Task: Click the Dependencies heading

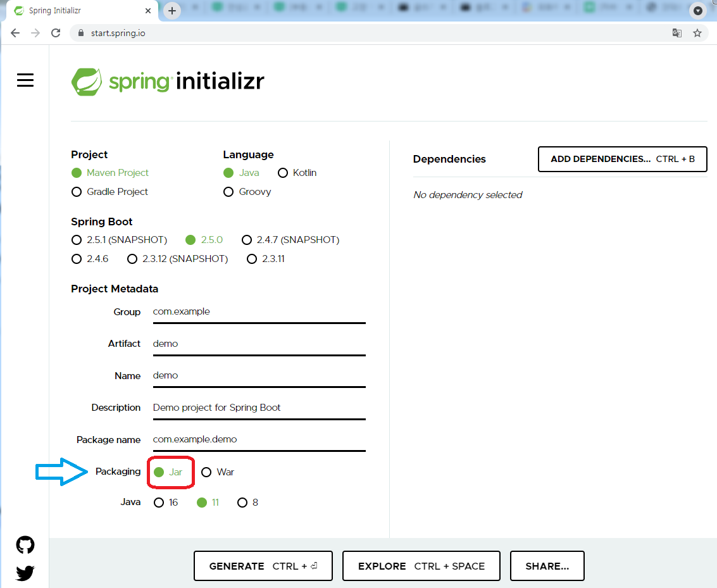Action: click(449, 159)
